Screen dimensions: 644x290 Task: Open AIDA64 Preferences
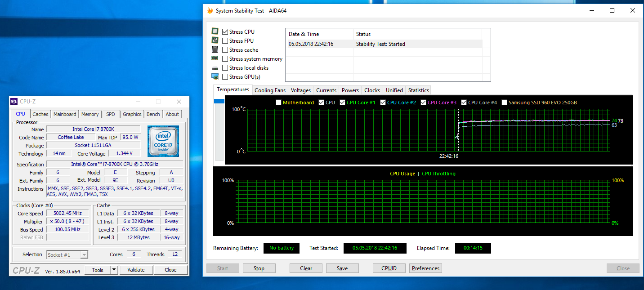(425, 268)
